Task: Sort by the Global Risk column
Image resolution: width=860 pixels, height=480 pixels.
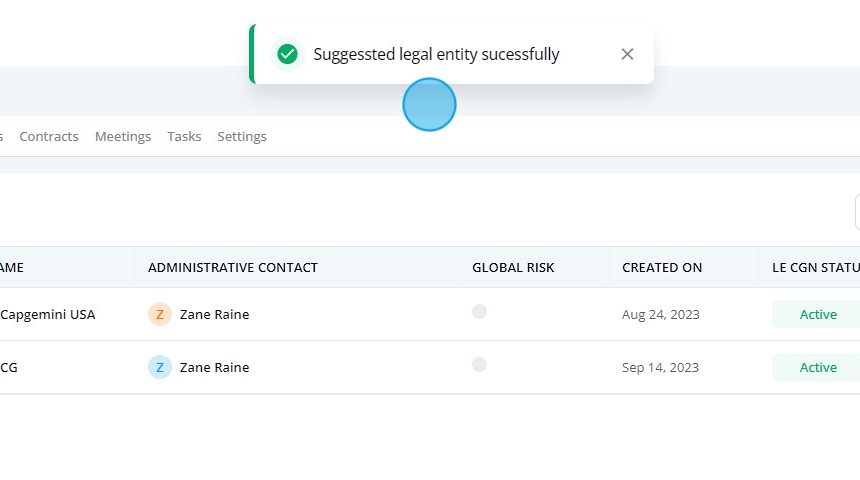Action: [513, 267]
